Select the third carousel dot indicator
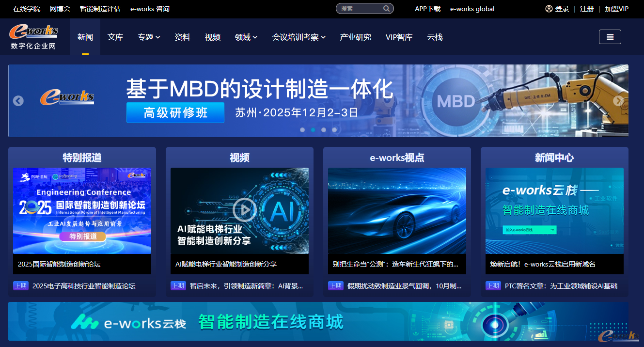Screen dimensions: 644x347 pyautogui.click(x=324, y=130)
